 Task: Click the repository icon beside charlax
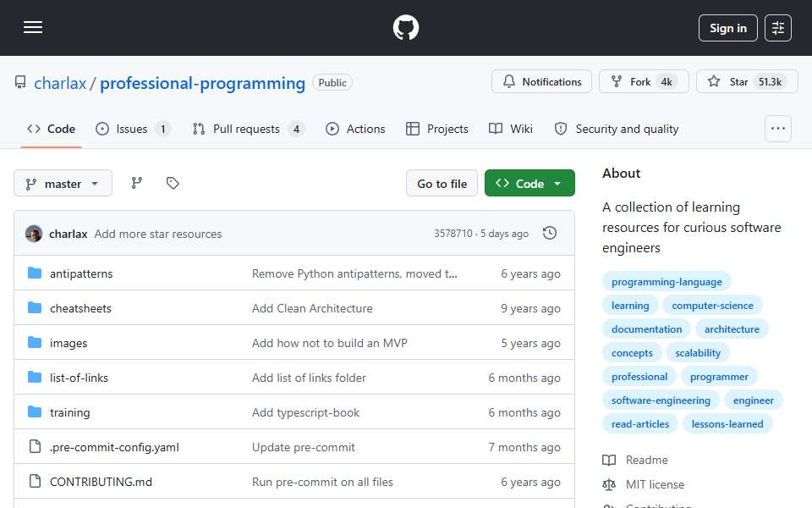click(20, 83)
